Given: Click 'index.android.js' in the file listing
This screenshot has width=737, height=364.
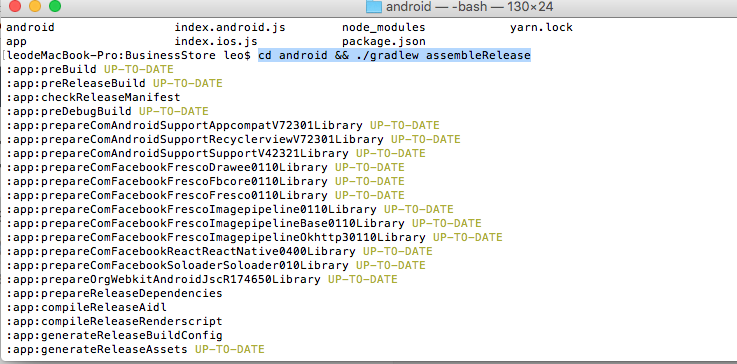Looking at the screenshot, I should pyautogui.click(x=230, y=28).
